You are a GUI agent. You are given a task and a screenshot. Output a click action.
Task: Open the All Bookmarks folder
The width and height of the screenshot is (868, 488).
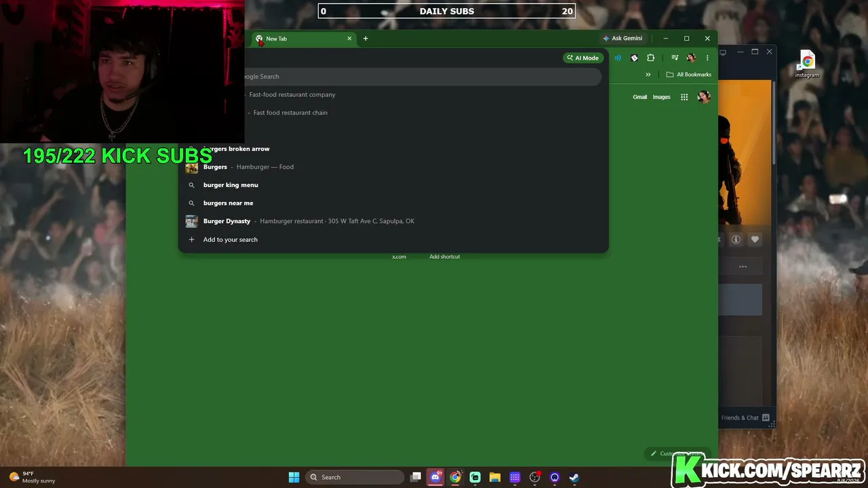pos(688,75)
